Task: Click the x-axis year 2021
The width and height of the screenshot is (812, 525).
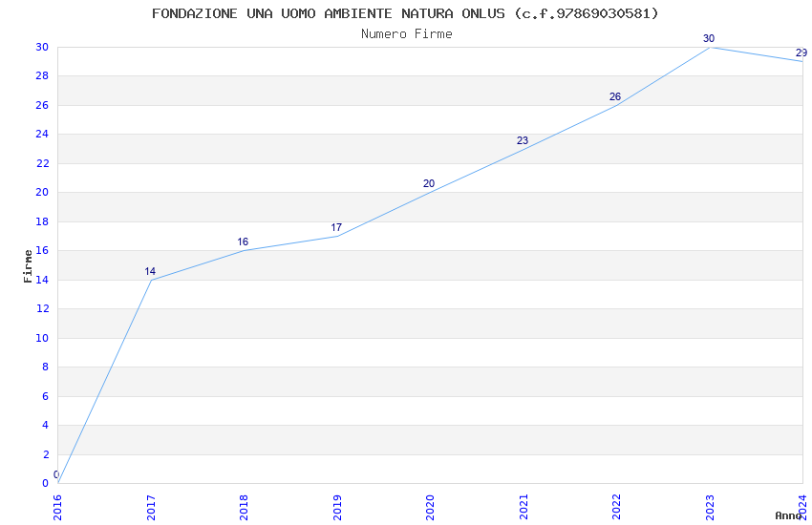Action: [x=524, y=508]
